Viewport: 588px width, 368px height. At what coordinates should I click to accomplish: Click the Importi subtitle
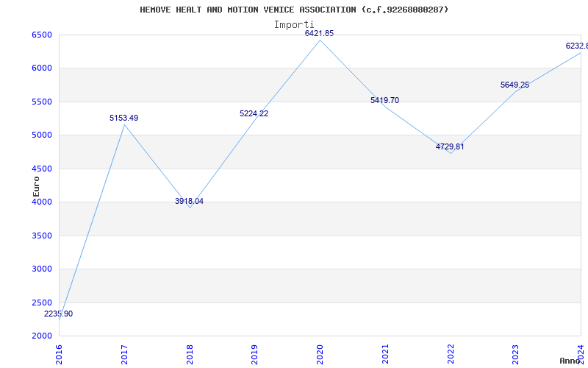coord(294,25)
